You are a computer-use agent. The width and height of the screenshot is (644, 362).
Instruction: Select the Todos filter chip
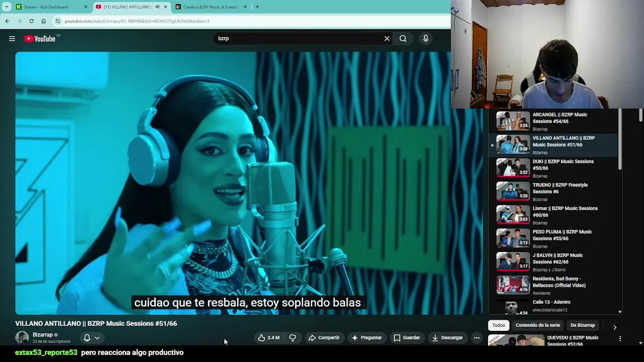click(x=499, y=325)
